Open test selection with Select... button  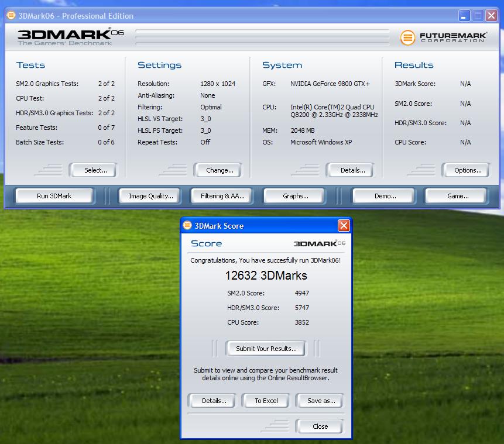[x=94, y=170]
